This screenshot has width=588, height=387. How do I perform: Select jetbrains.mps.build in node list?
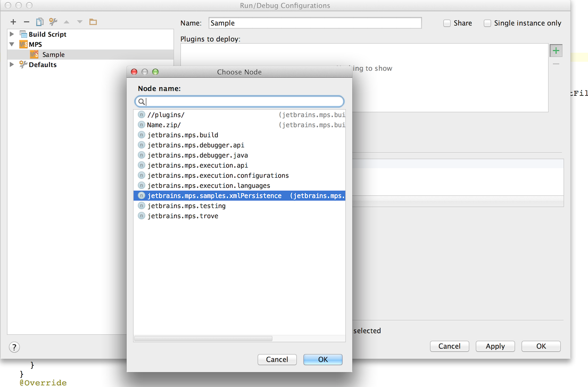click(239, 135)
